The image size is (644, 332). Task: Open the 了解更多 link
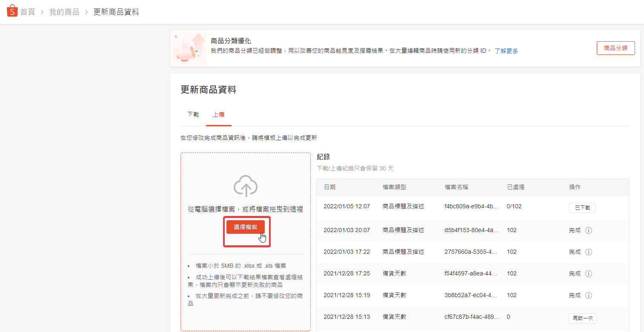(506, 51)
